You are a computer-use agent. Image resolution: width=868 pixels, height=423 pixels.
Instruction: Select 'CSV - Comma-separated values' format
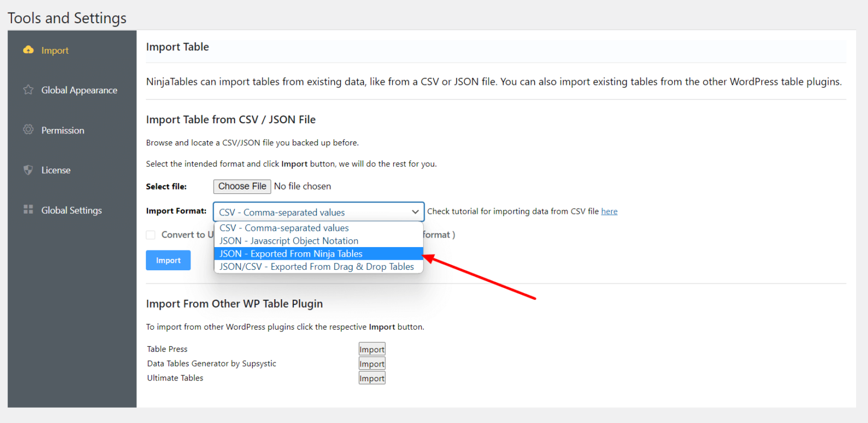point(284,227)
